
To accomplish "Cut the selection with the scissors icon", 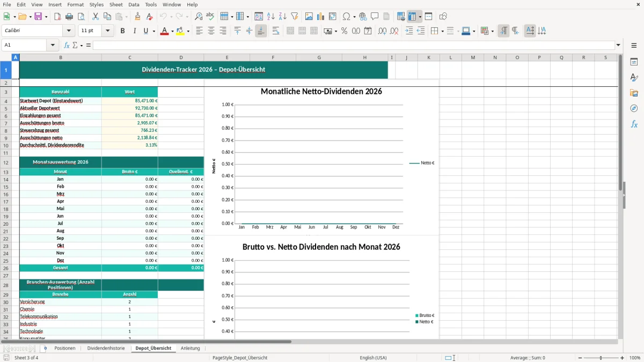I will click(x=96, y=17).
